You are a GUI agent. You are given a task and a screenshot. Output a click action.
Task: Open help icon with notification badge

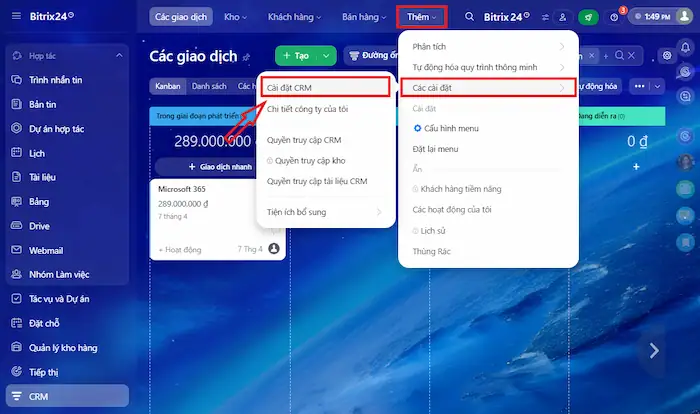615,17
